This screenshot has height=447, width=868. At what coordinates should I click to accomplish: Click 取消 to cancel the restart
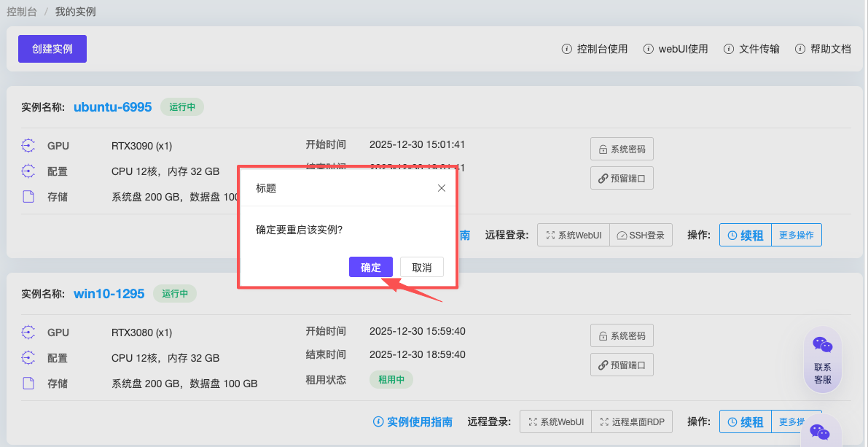(x=421, y=267)
